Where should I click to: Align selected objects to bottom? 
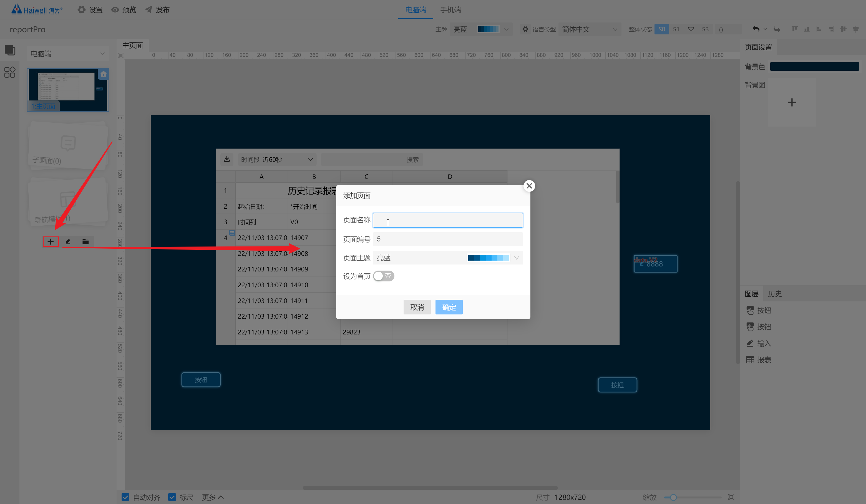coord(807,29)
